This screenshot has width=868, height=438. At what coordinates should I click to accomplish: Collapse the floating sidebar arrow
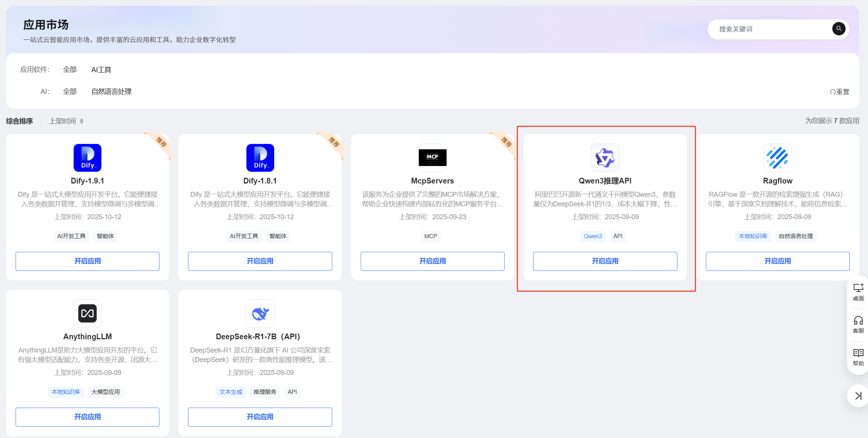pyautogui.click(x=858, y=396)
